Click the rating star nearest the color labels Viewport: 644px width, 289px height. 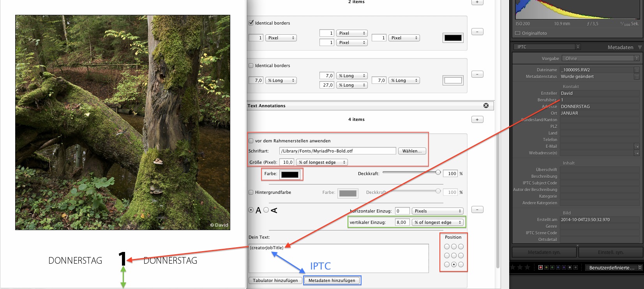pos(527,267)
